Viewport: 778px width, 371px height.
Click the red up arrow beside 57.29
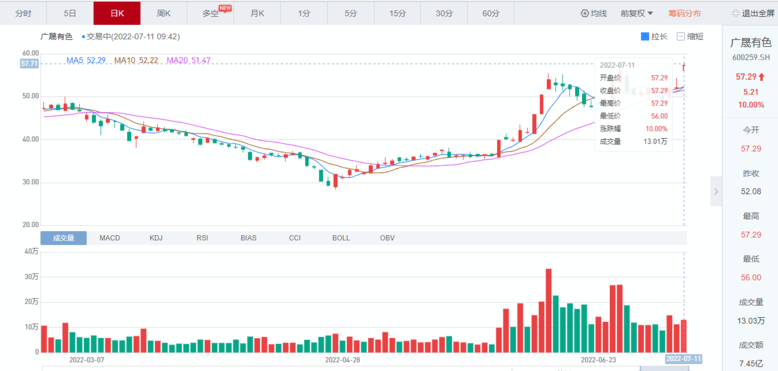762,77
